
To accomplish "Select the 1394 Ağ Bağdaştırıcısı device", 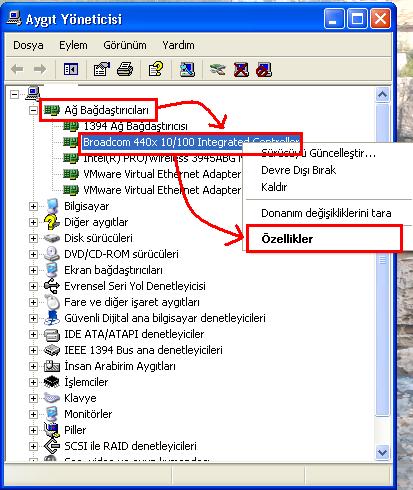I will click(135, 126).
